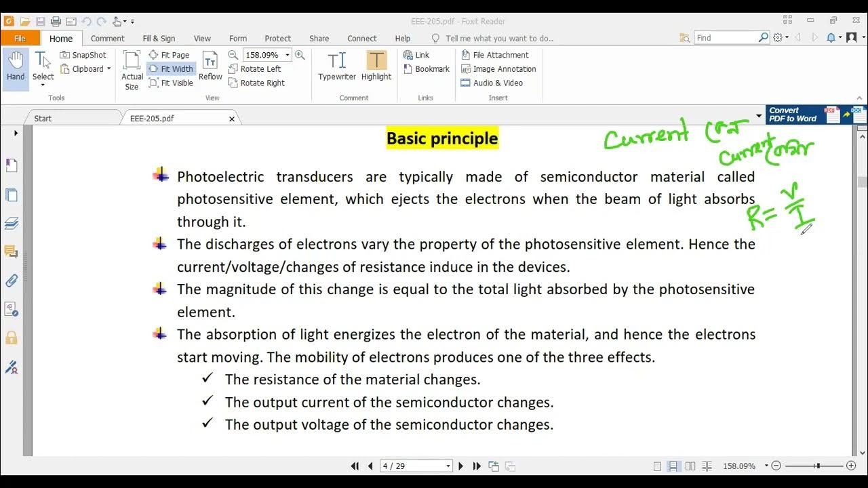The width and height of the screenshot is (868, 488).
Task: Open the Form ribbon tab
Action: (237, 39)
